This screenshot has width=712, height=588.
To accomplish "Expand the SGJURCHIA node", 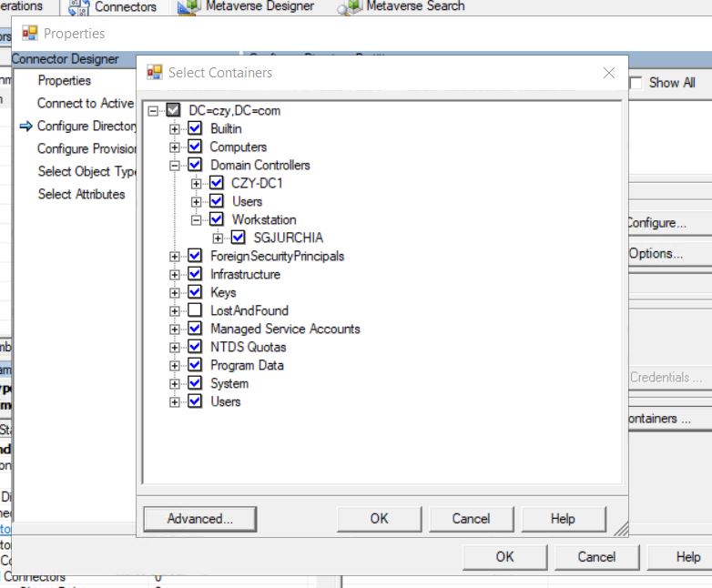I will click(218, 238).
